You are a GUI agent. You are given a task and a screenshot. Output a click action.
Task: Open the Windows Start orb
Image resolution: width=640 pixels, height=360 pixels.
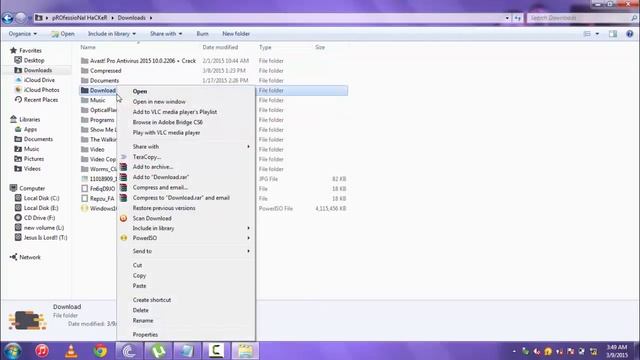tap(13, 351)
